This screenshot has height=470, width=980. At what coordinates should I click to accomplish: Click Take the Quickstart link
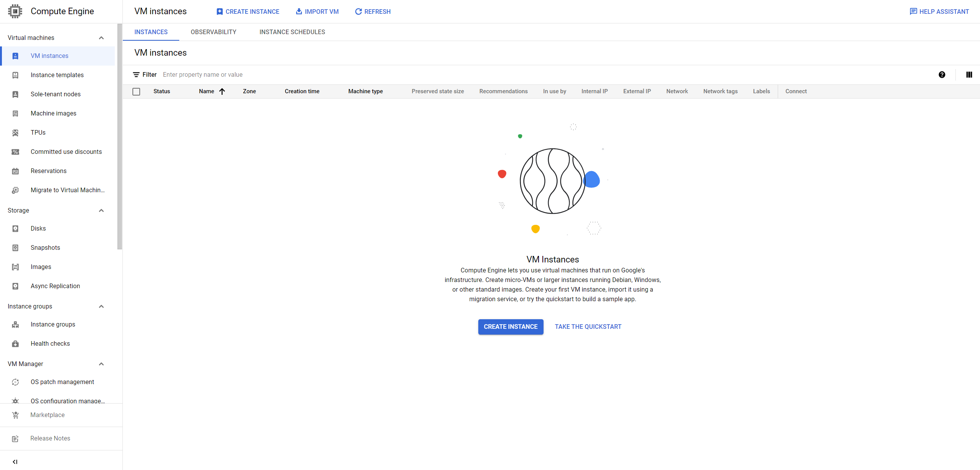[588, 327]
